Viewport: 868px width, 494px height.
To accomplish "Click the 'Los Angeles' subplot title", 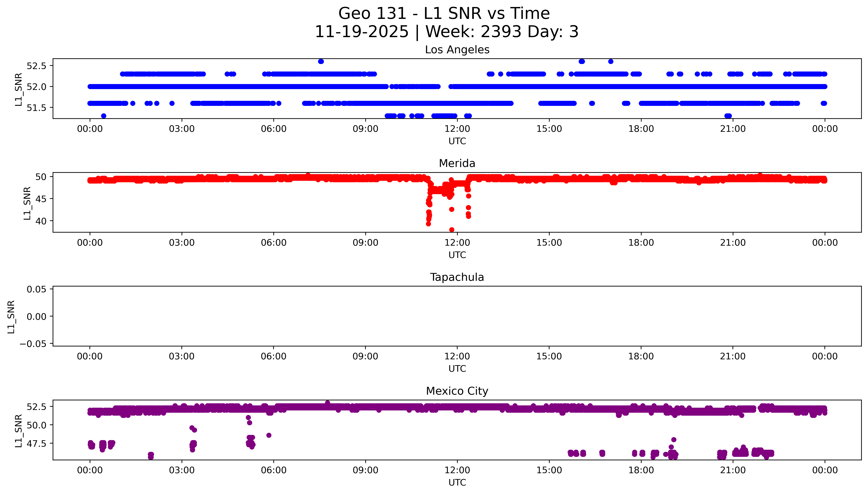I will click(x=457, y=50).
